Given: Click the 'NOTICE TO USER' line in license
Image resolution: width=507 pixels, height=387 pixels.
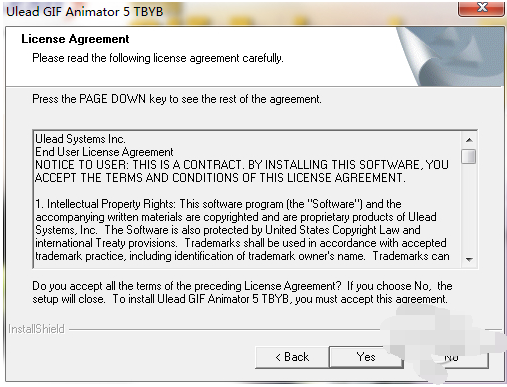Looking at the screenshot, I should pos(242,171).
